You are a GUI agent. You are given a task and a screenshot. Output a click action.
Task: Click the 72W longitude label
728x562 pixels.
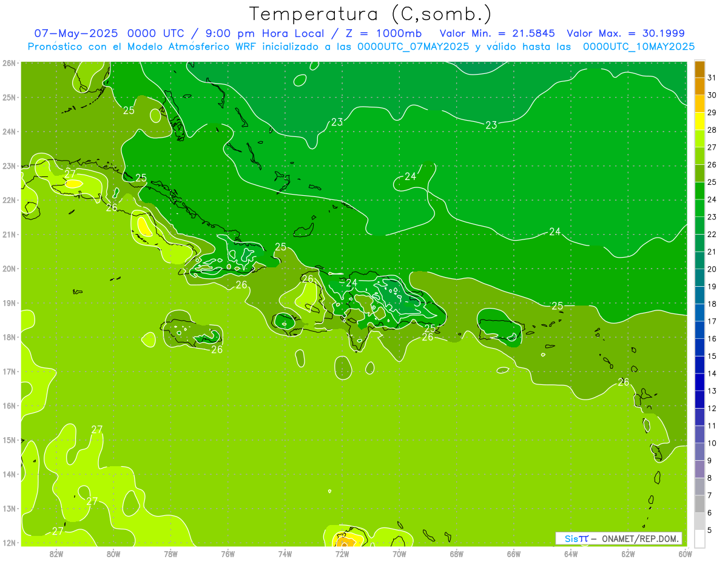342,554
